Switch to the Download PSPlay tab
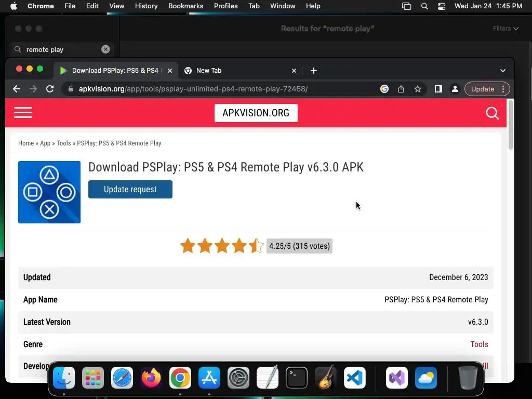 pyautogui.click(x=116, y=71)
